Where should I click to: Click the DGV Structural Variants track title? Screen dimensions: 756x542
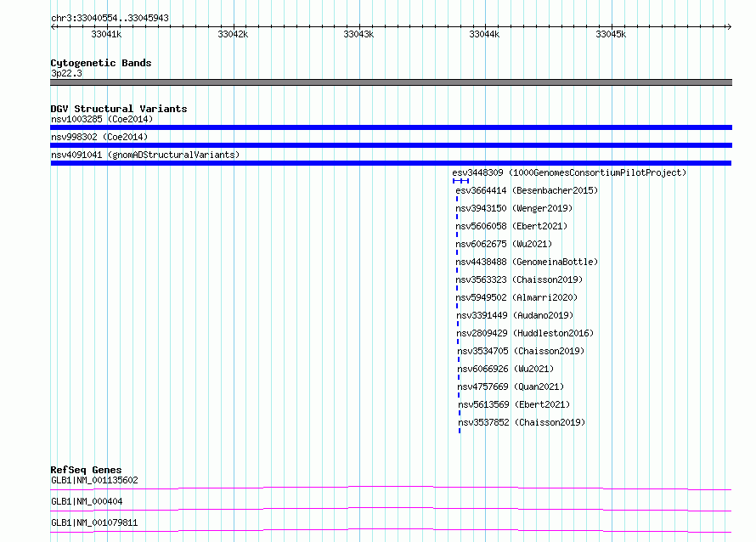tap(119, 109)
